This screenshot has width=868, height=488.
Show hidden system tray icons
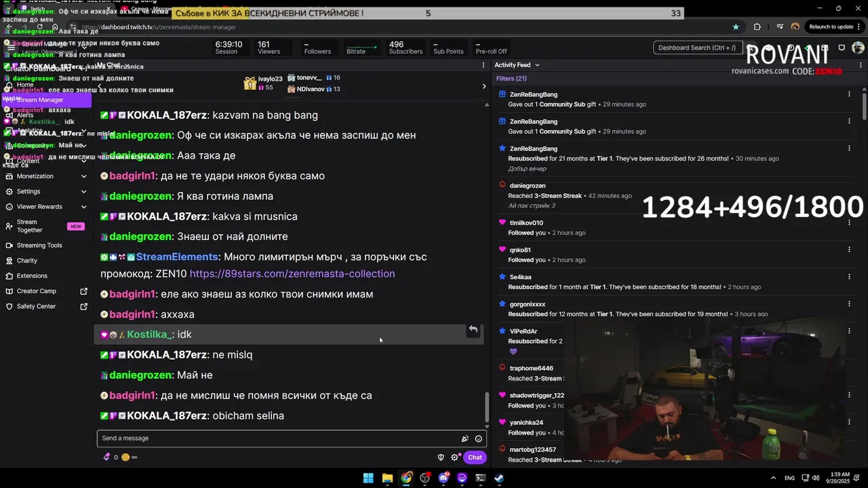tap(773, 478)
